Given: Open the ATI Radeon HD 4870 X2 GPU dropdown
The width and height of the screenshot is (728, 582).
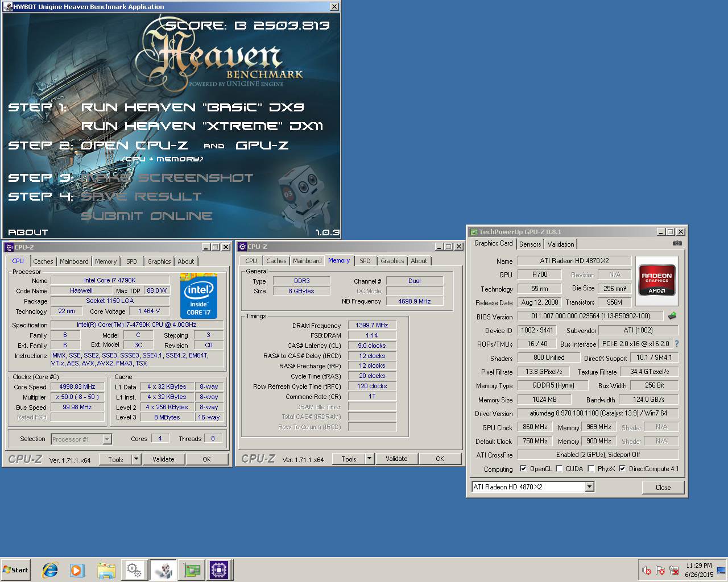Looking at the screenshot, I should tap(589, 487).
